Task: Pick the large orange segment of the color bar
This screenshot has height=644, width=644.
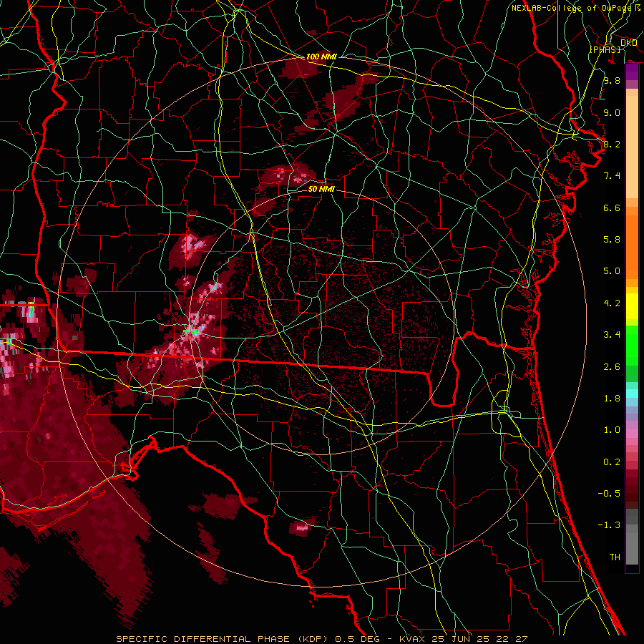Action: [x=632, y=247]
